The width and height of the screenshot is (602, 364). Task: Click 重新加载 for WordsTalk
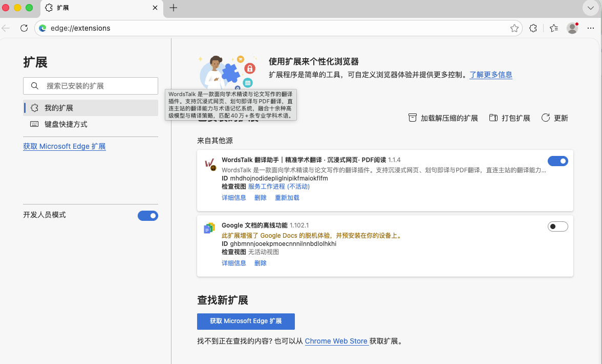287,198
